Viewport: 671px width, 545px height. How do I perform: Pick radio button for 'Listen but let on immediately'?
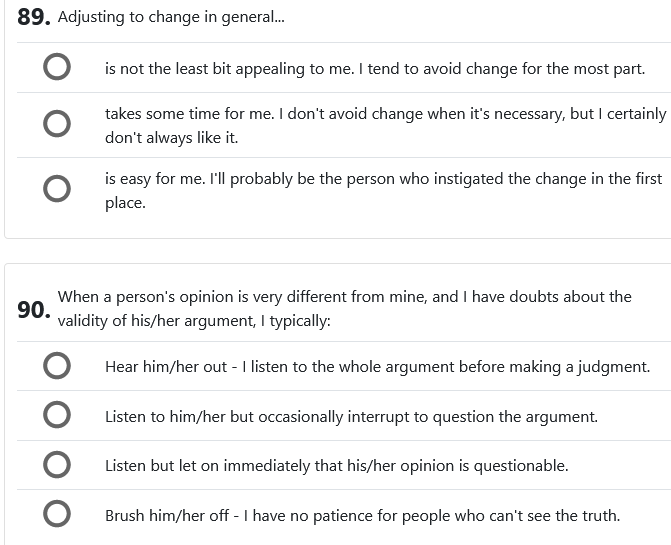point(57,465)
